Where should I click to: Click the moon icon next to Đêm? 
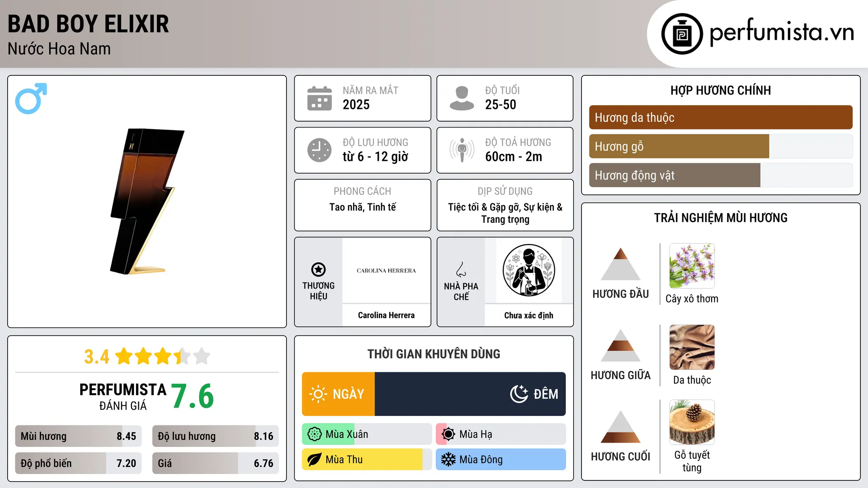[x=519, y=394]
